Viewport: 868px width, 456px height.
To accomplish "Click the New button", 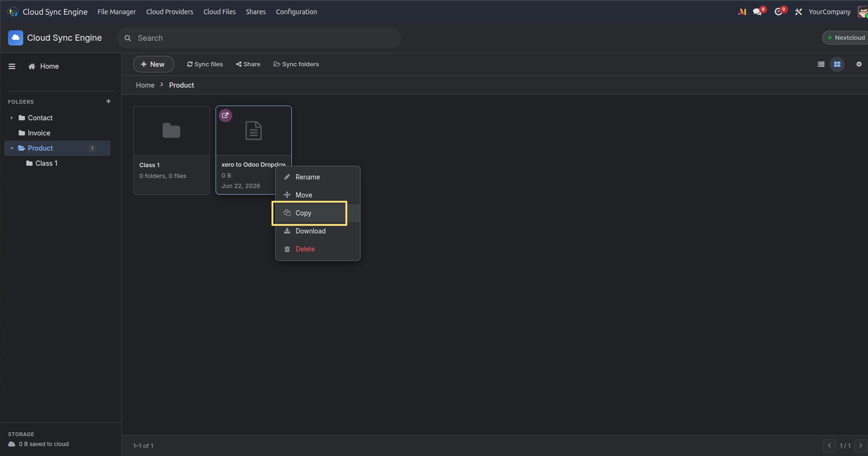I will click(x=154, y=64).
